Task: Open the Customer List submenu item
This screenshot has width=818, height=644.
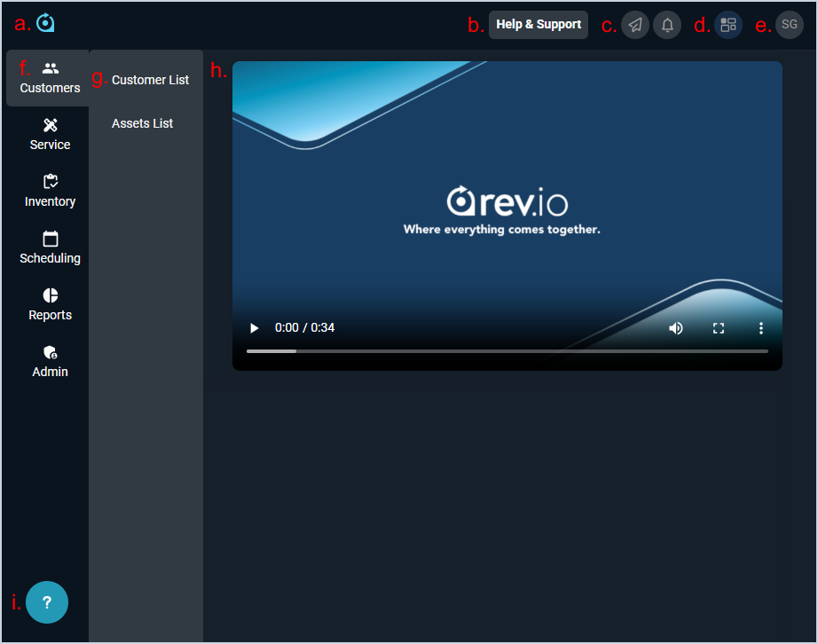Action: click(x=150, y=80)
